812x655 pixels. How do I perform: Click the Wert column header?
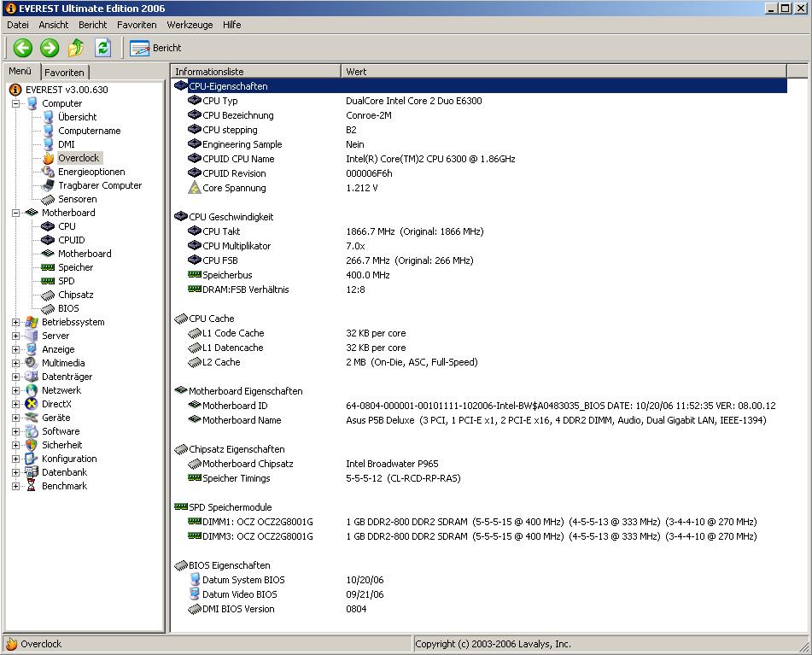564,72
